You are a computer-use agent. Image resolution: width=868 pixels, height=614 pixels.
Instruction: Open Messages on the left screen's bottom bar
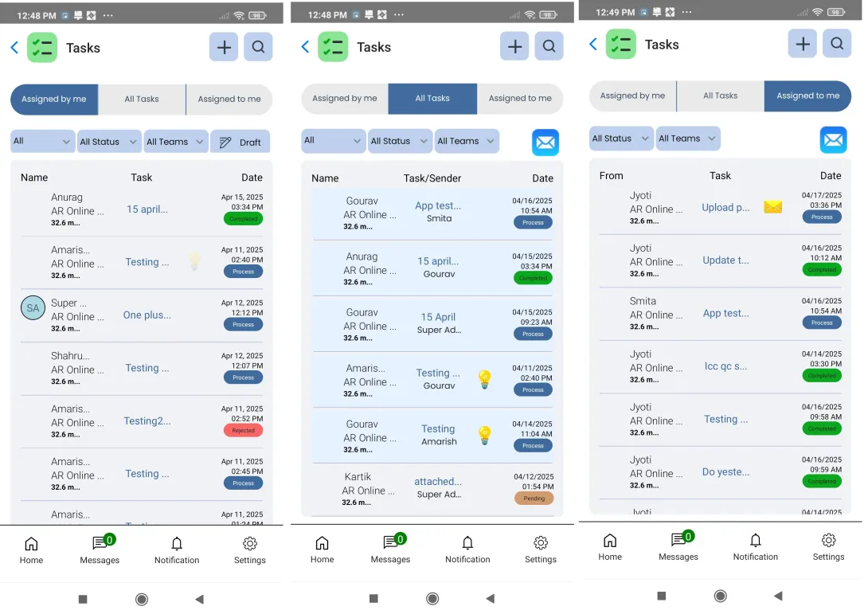[100, 550]
